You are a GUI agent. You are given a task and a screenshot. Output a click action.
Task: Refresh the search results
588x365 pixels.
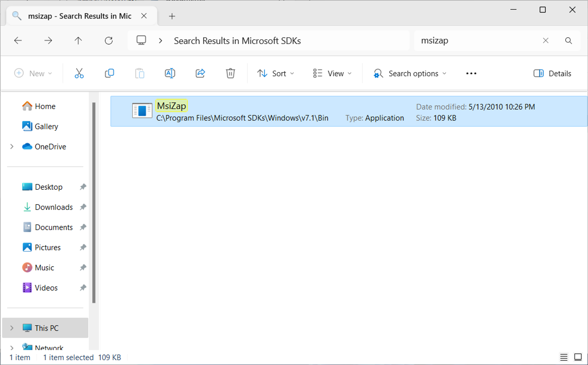(x=109, y=41)
